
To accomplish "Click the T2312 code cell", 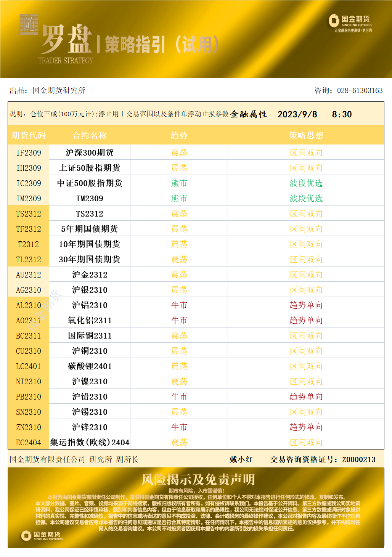I will click(29, 244).
